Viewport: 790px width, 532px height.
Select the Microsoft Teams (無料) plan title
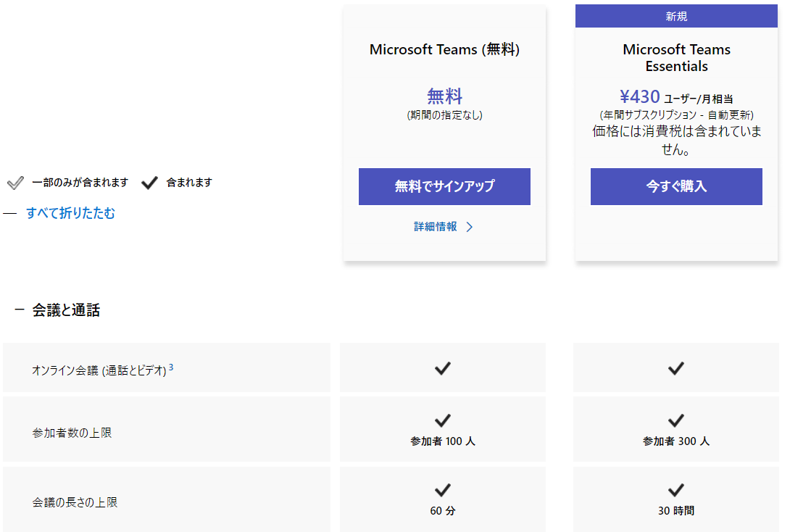coord(444,49)
